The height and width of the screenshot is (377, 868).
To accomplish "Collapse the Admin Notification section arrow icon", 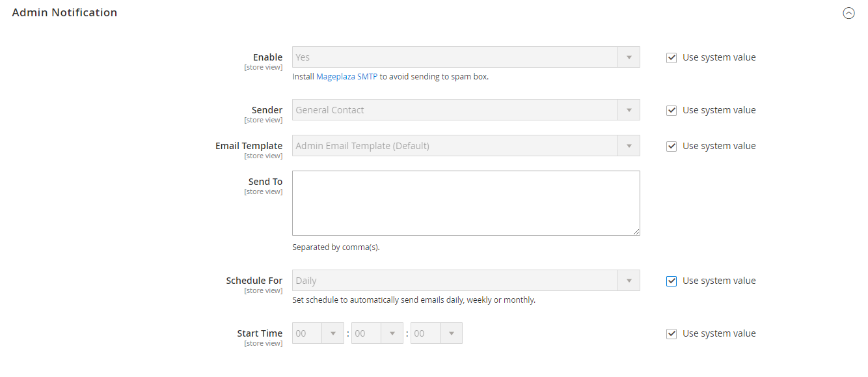I will click(848, 13).
